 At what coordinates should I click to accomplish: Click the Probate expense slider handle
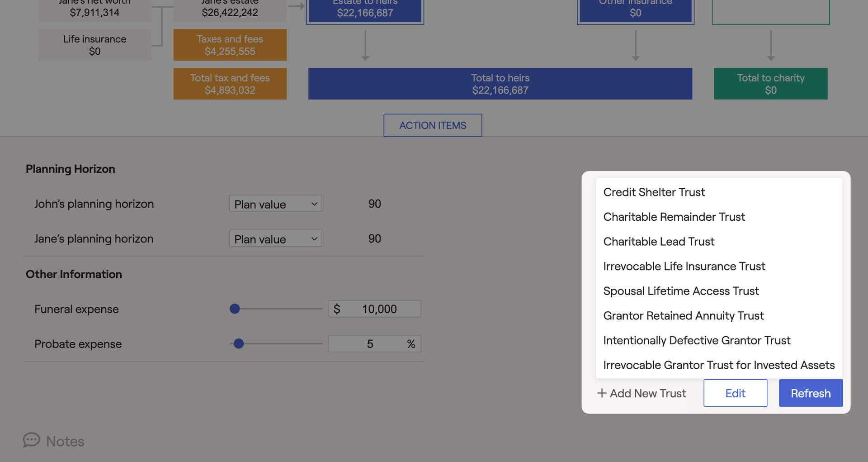click(x=239, y=344)
